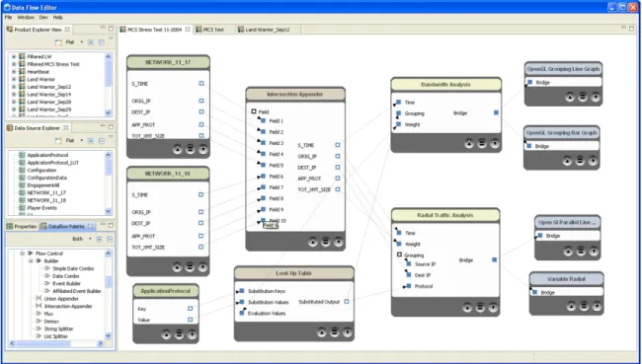The height and width of the screenshot is (364, 642).
Task: Click Substituted Output port on Look Up Table
Action: tap(347, 302)
